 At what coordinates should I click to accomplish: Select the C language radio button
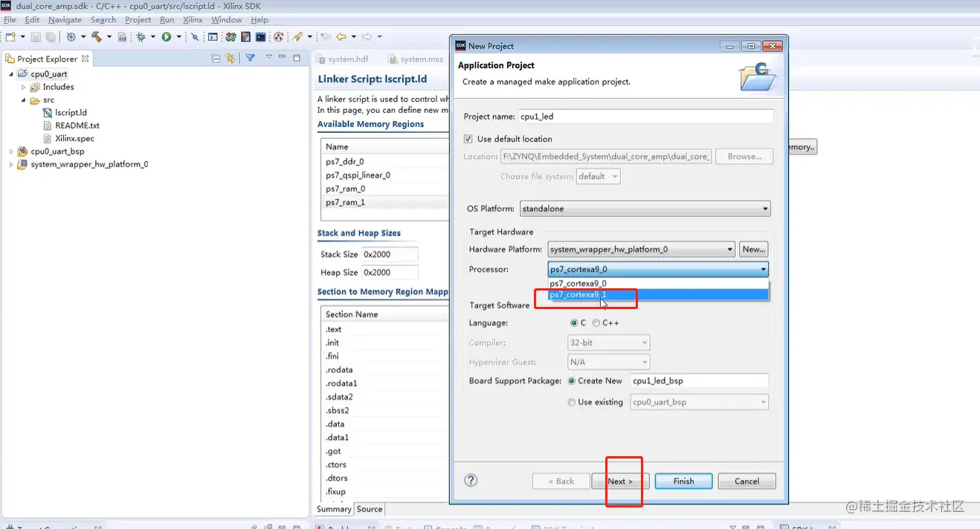pyautogui.click(x=573, y=323)
